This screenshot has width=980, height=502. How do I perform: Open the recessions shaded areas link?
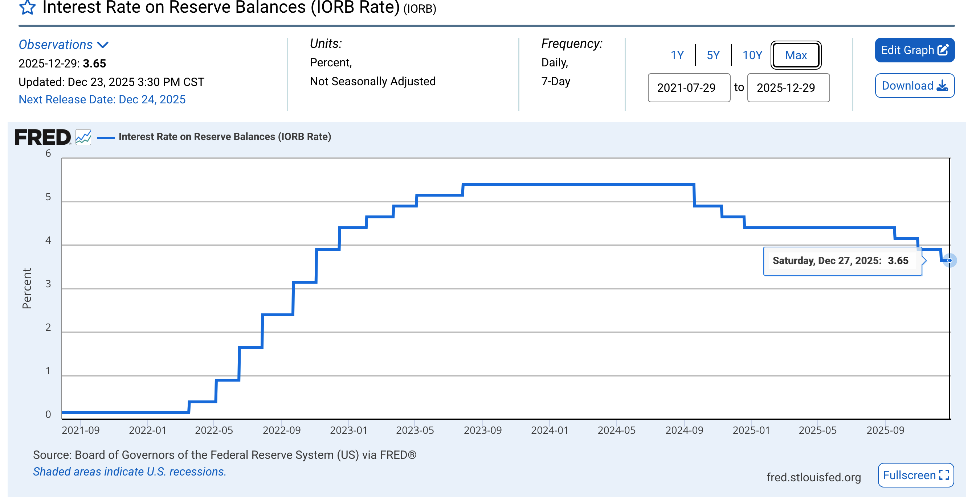pos(129,472)
